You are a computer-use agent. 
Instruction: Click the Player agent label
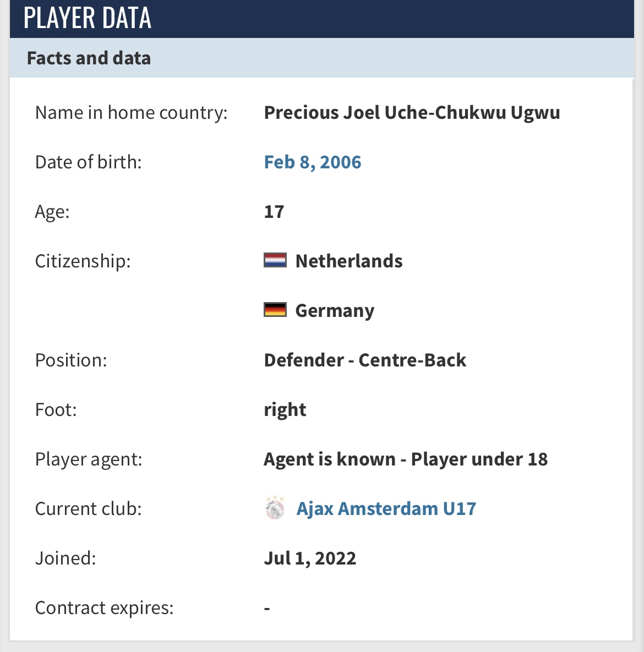click(89, 459)
